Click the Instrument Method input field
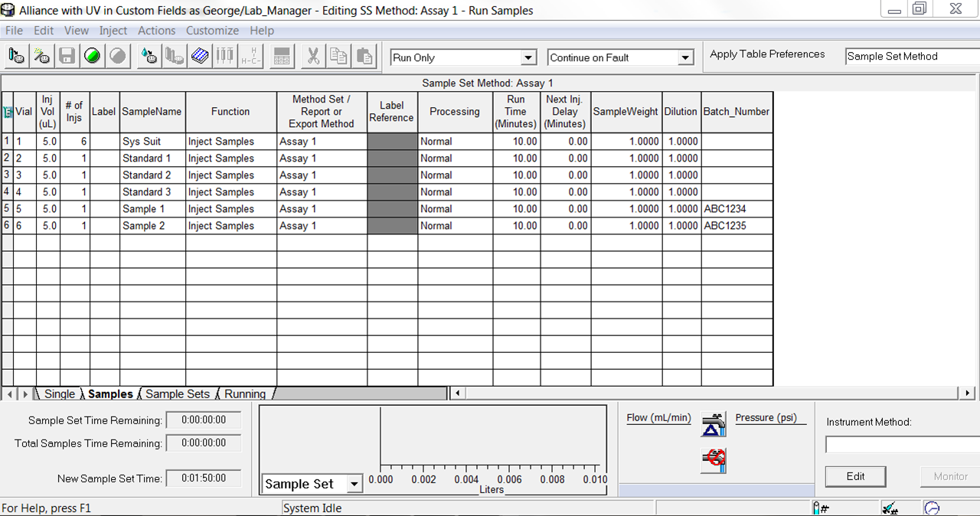This screenshot has width=980, height=516. point(902,445)
